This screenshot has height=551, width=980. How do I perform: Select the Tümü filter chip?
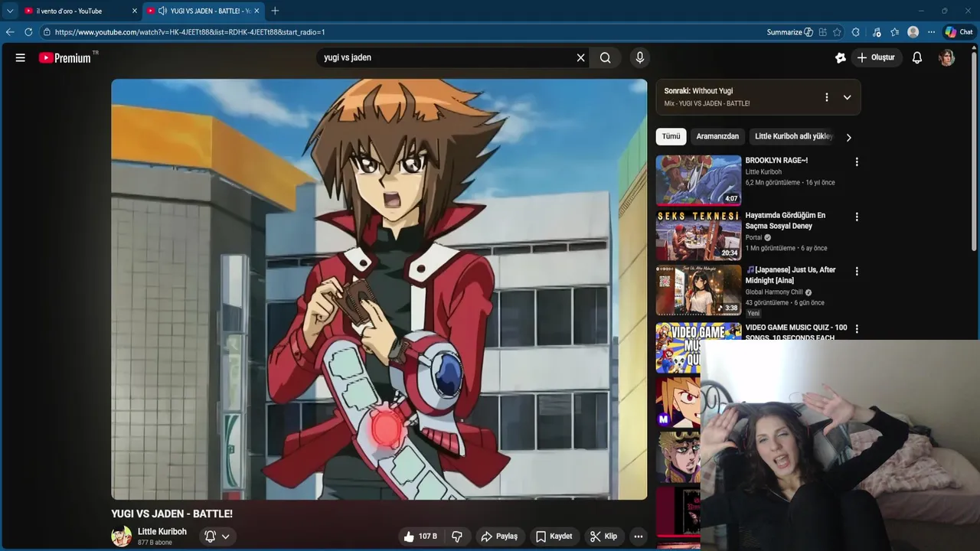pyautogui.click(x=671, y=136)
